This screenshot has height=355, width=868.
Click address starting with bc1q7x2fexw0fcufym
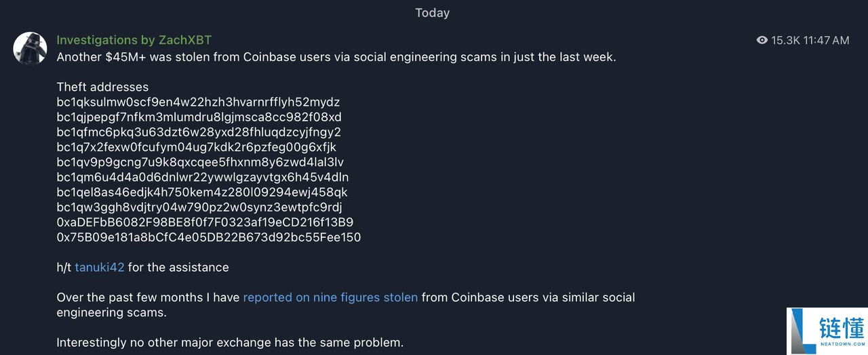pyautogui.click(x=196, y=147)
